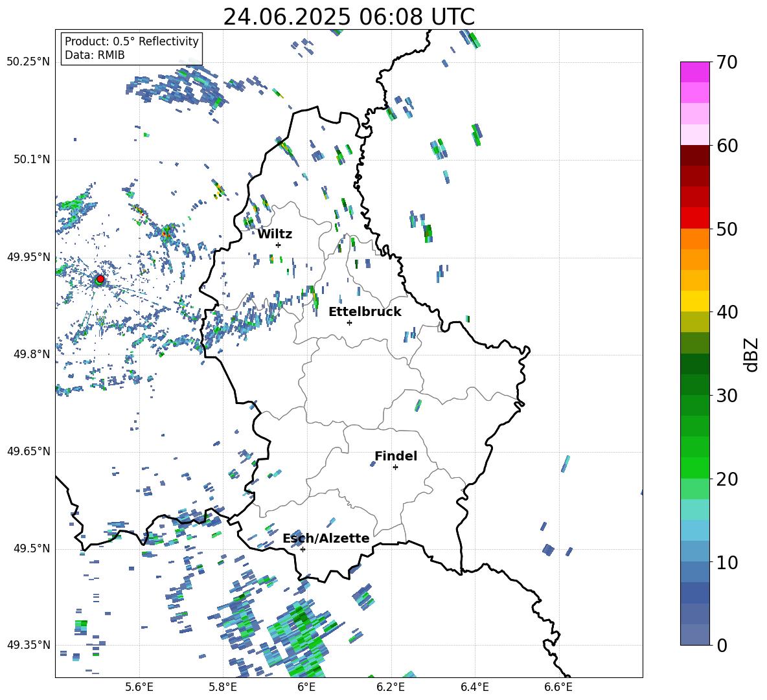Click the olive swatch below 40
The height and width of the screenshot is (700, 767).
tap(694, 322)
